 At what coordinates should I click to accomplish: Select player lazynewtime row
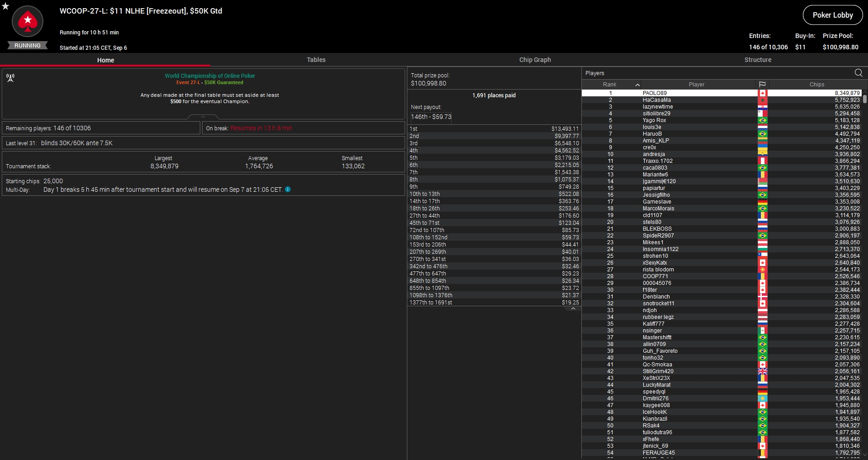click(722, 107)
